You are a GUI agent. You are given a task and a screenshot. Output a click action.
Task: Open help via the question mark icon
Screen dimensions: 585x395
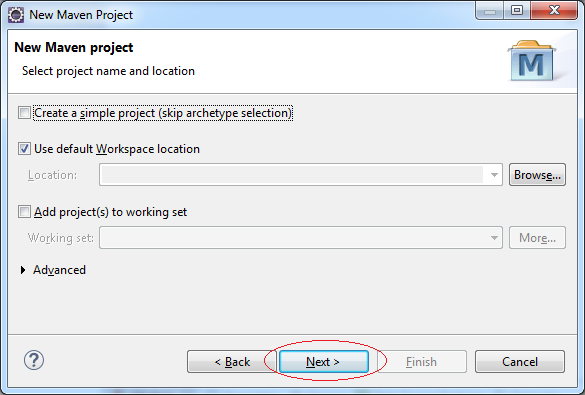click(x=34, y=360)
